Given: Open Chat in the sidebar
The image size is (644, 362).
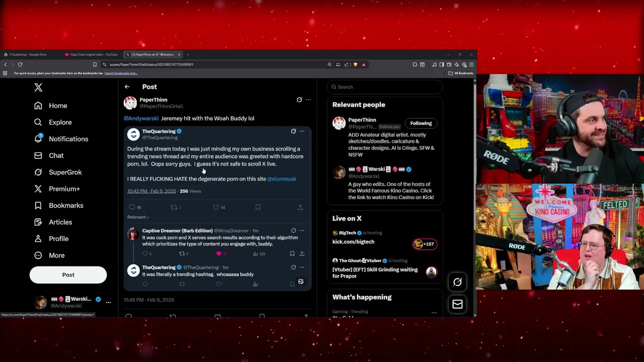Looking at the screenshot, I should pos(49,155).
